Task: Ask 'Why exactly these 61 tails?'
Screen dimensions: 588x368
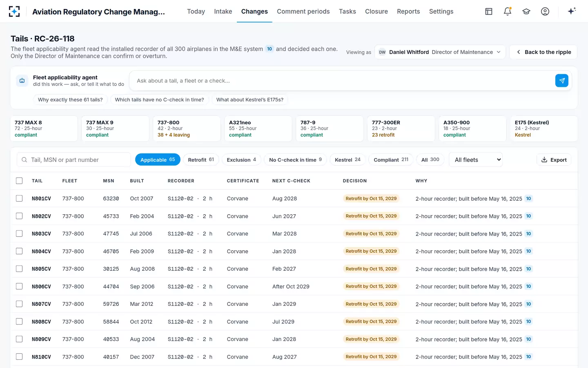Action: point(70,100)
